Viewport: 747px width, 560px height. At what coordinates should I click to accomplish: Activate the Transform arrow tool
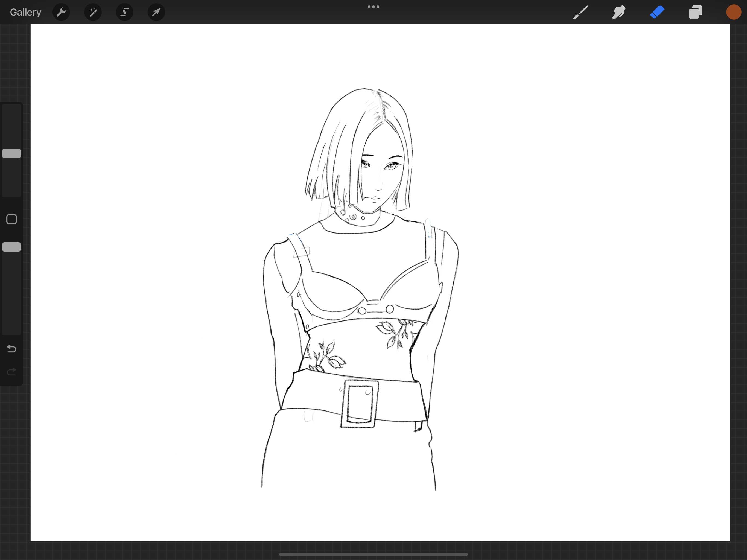pos(156,12)
